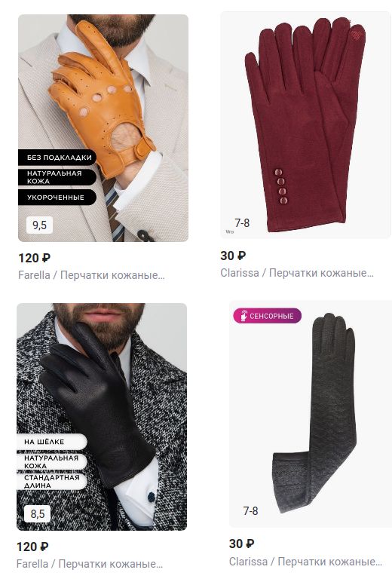The height and width of the screenshot is (582, 392).
Task: Open the burgundy Clarissa gloves photo
Action: pos(306,124)
